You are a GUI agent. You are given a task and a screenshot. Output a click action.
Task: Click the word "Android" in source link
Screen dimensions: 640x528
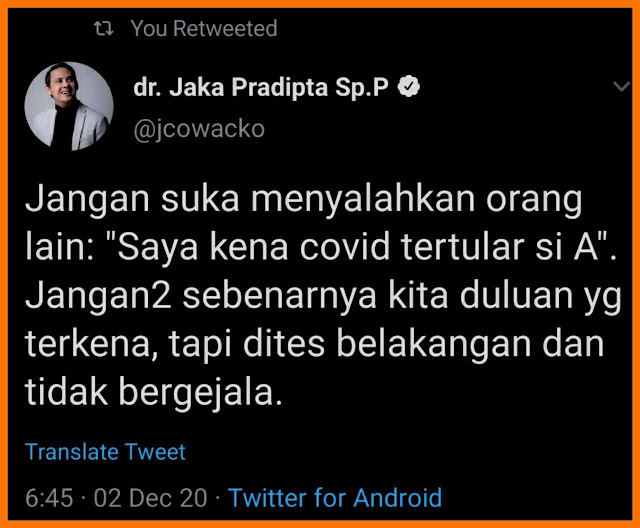click(x=398, y=498)
